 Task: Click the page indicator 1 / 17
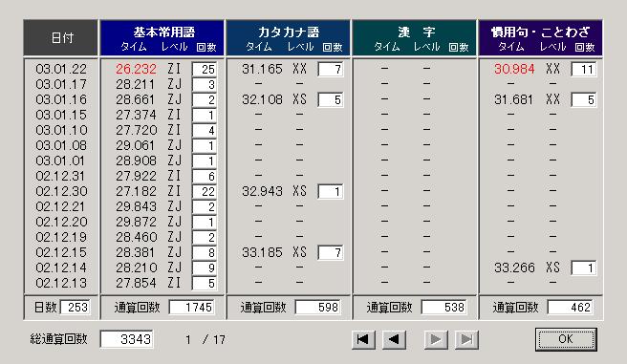205,339
